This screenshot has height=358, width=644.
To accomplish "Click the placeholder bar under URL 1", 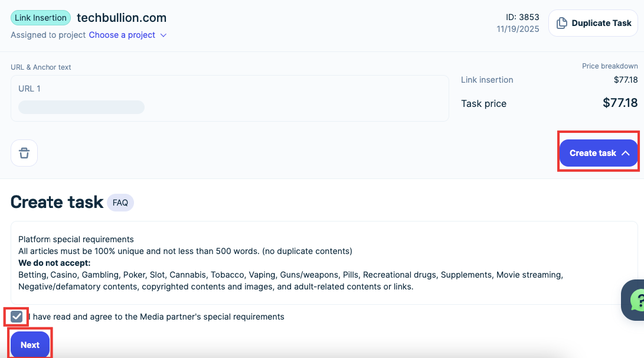I will [81, 107].
